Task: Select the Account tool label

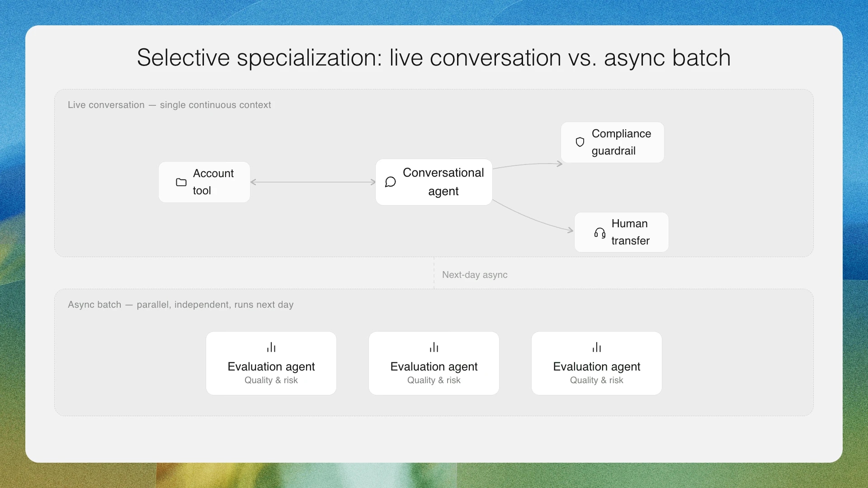Action: [x=213, y=182]
